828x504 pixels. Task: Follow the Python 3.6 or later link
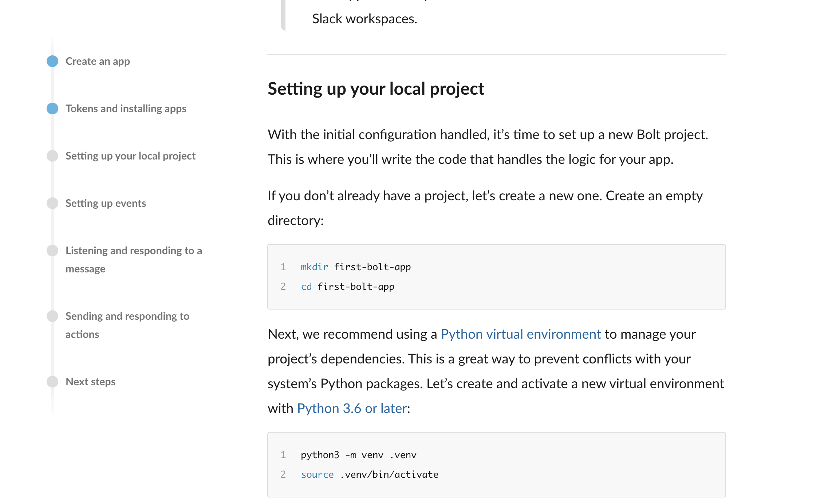[352, 409]
